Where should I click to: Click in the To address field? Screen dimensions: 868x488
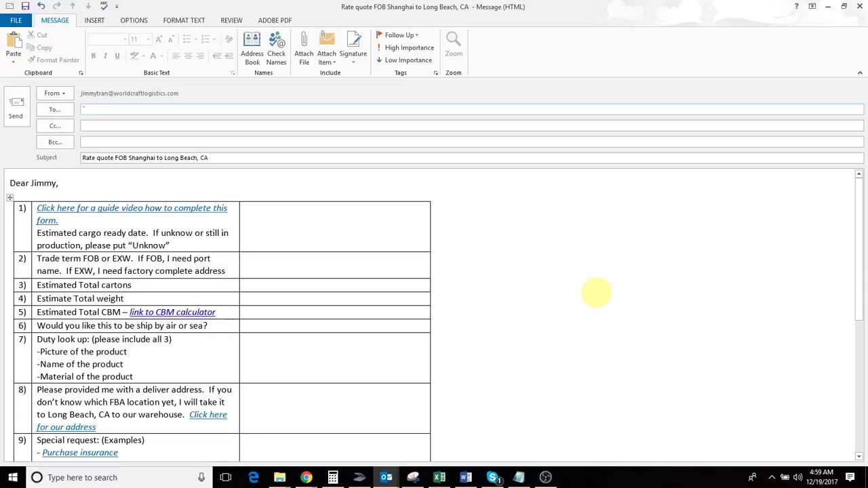(472, 109)
